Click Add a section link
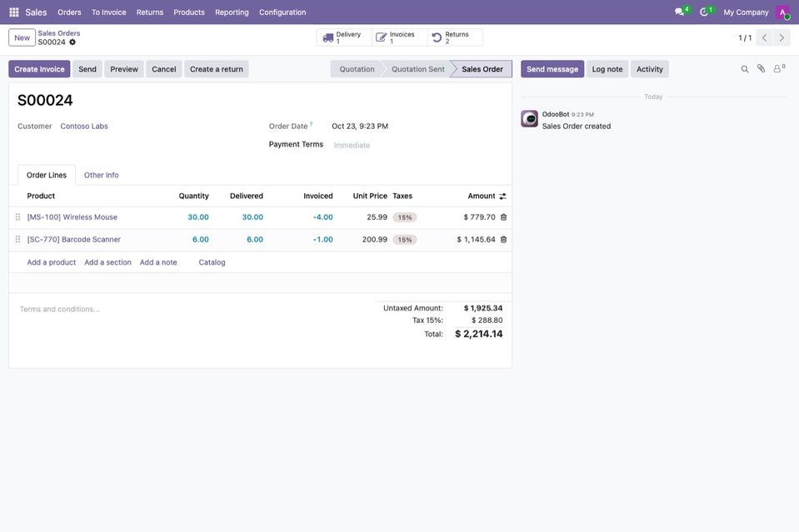 tap(107, 262)
